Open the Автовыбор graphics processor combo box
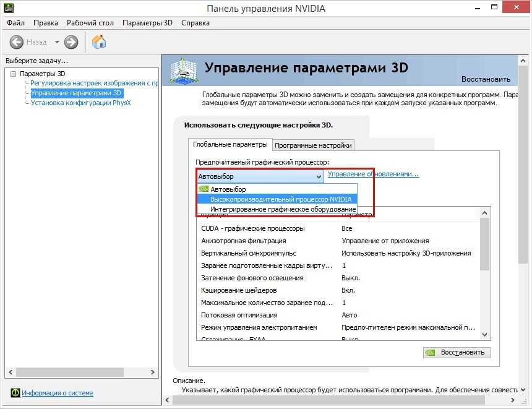The image size is (532, 409). click(260, 176)
